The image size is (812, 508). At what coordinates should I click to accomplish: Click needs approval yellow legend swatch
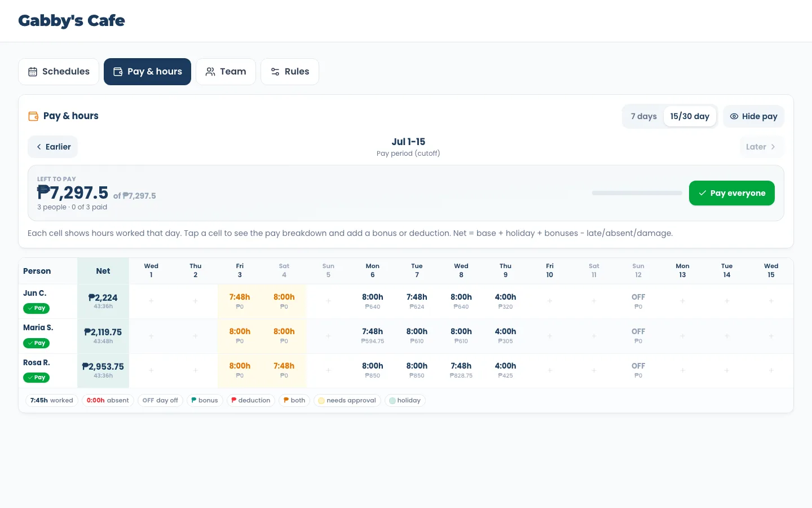(x=321, y=401)
